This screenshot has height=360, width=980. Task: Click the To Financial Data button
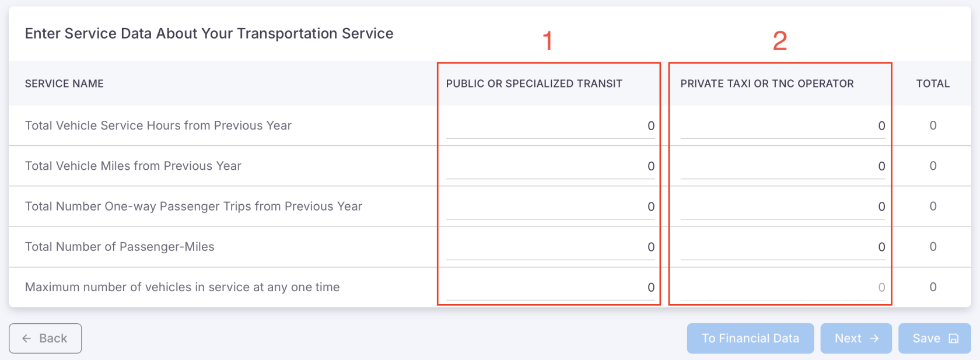[x=750, y=338]
